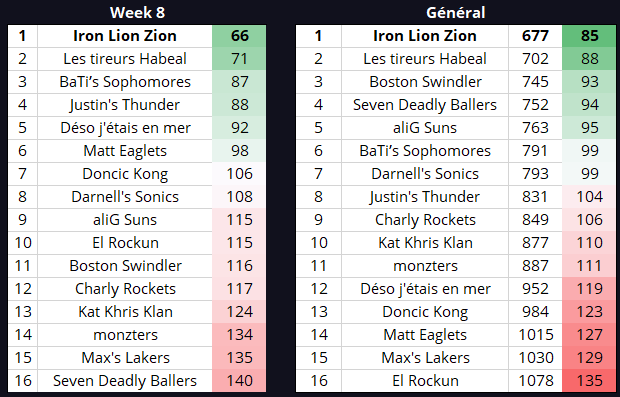Select Max's Lakers in Général table

point(425,357)
